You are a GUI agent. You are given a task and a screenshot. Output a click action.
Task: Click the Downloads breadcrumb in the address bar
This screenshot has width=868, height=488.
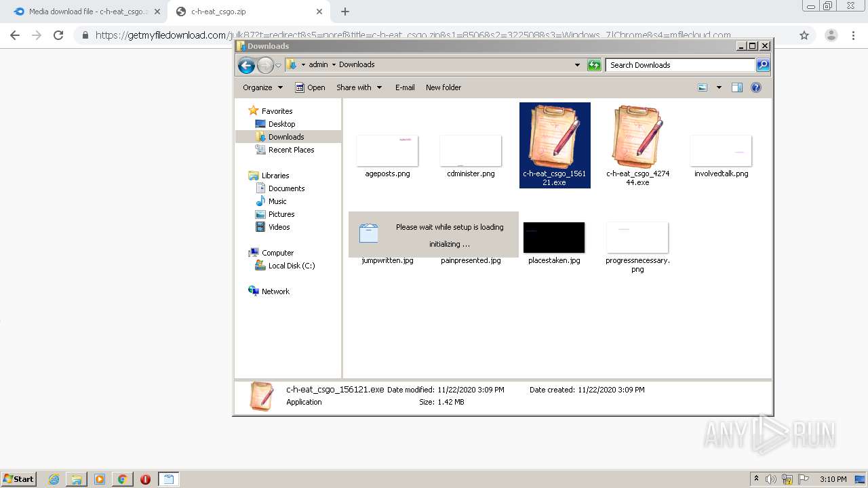point(357,65)
